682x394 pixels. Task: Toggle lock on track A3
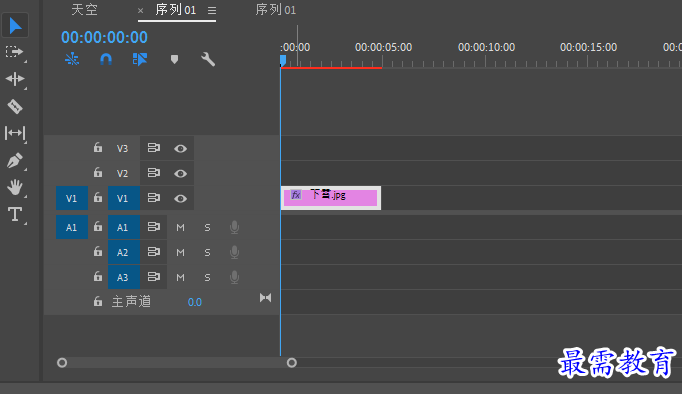tap(98, 277)
